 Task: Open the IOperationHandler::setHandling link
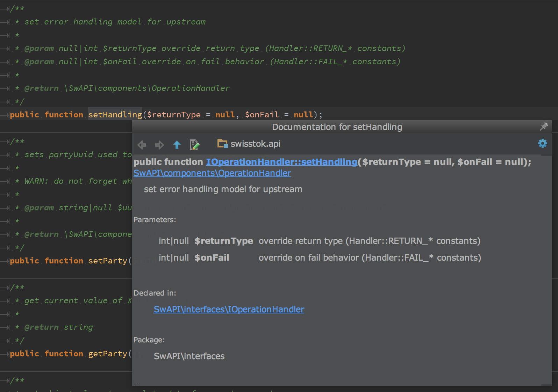[x=281, y=162]
